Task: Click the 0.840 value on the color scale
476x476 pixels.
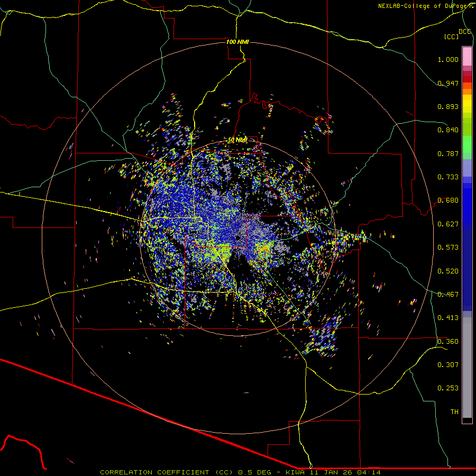Action: [448, 130]
